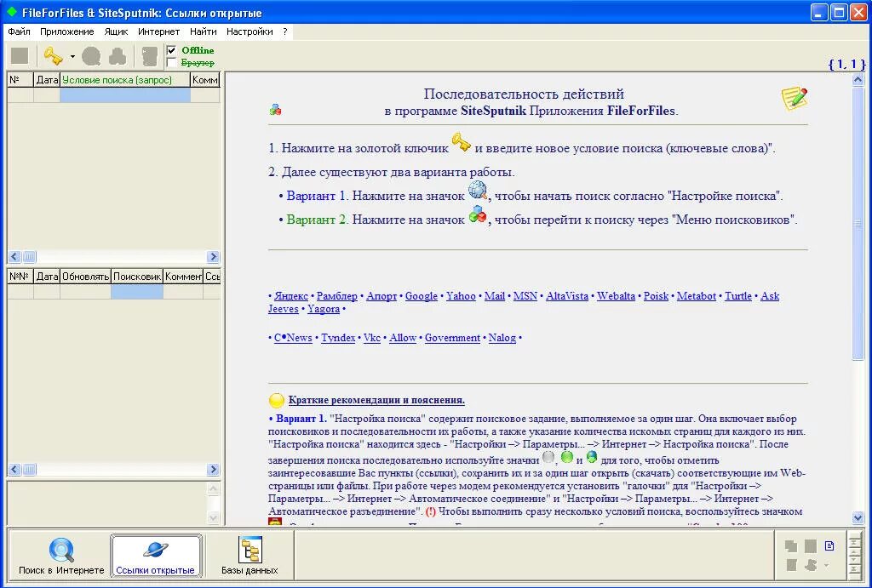Click the greyed-out cubes icon in the bottom panel
The image size is (872, 588).
tap(812, 565)
